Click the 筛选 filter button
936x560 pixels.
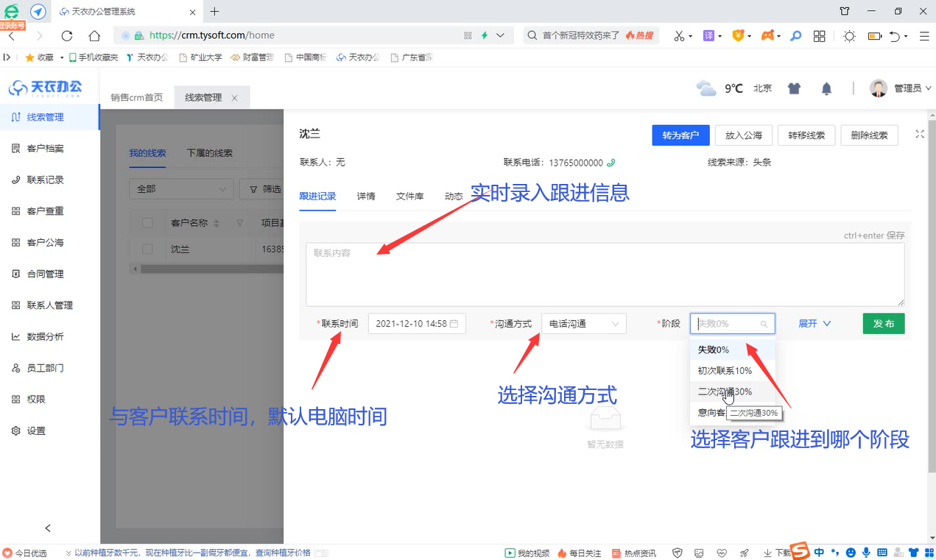264,189
